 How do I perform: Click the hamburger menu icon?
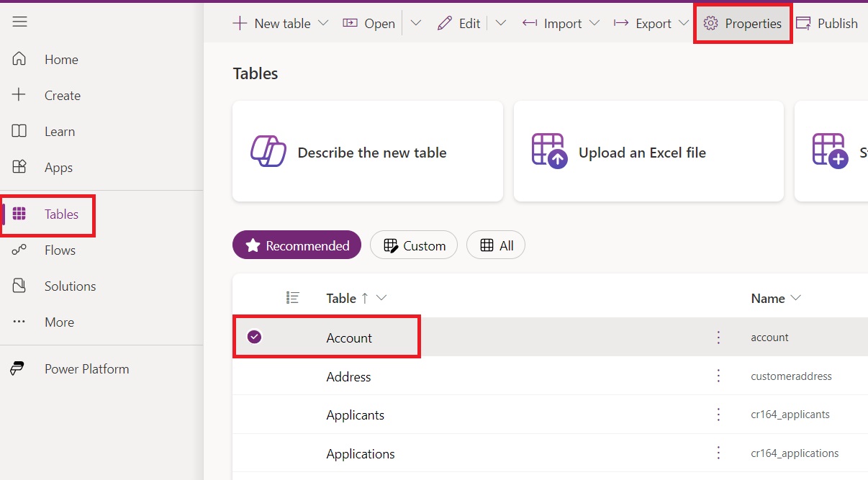coord(19,22)
